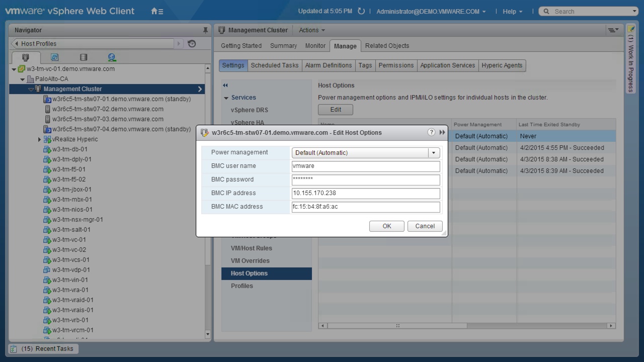Screen dimensions: 644x362
Task: Switch to the Monitor tab
Action: [x=315, y=46]
